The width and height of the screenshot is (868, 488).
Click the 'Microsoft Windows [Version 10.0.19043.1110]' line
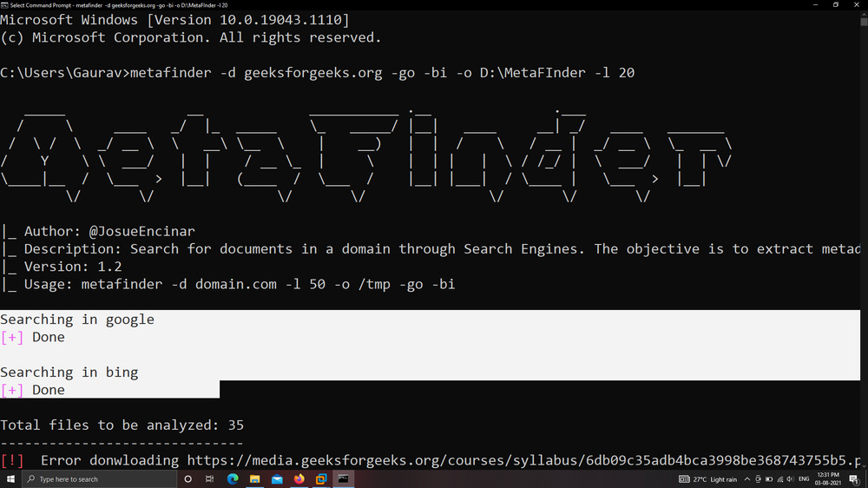click(x=175, y=20)
